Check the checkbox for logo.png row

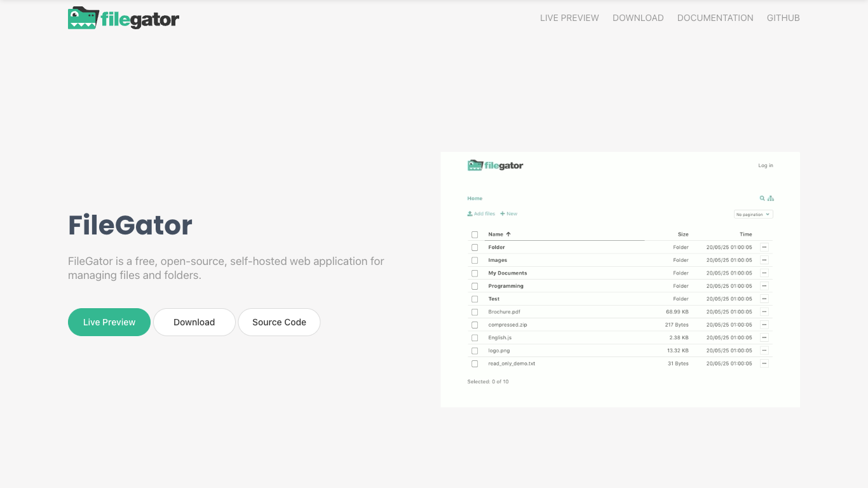[475, 351]
